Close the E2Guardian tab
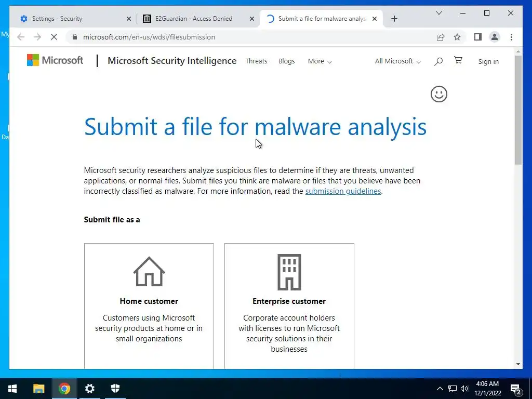 point(252,19)
